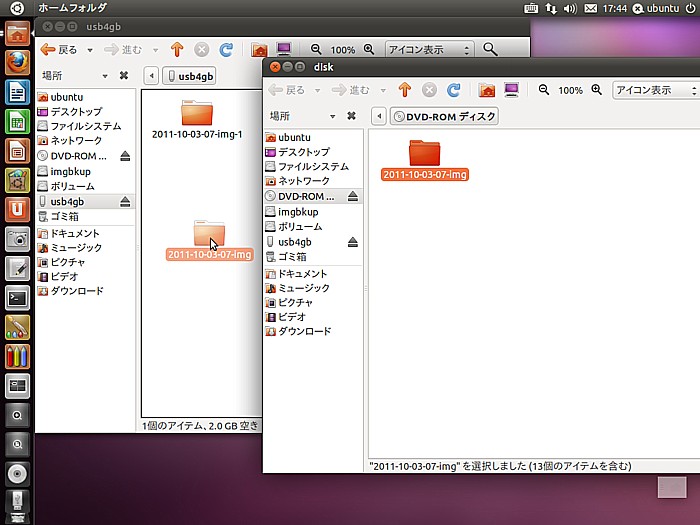Zoom out using magnifier in disk window
This screenshot has height=525, width=700.
coord(544,90)
